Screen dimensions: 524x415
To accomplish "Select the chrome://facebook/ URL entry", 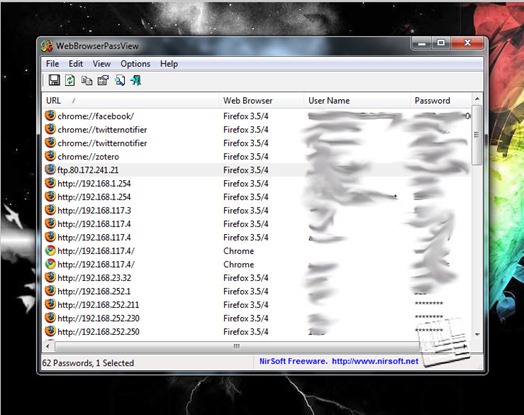I will click(96, 116).
